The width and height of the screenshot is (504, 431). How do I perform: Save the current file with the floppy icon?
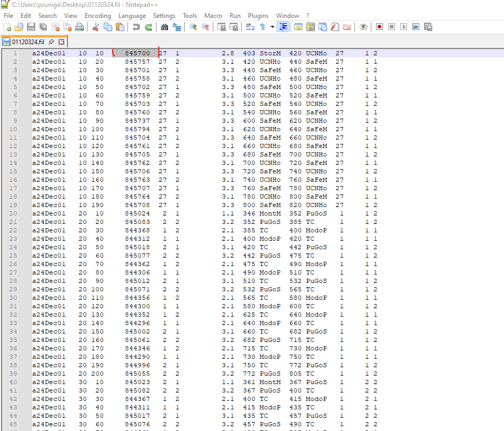(31, 27)
